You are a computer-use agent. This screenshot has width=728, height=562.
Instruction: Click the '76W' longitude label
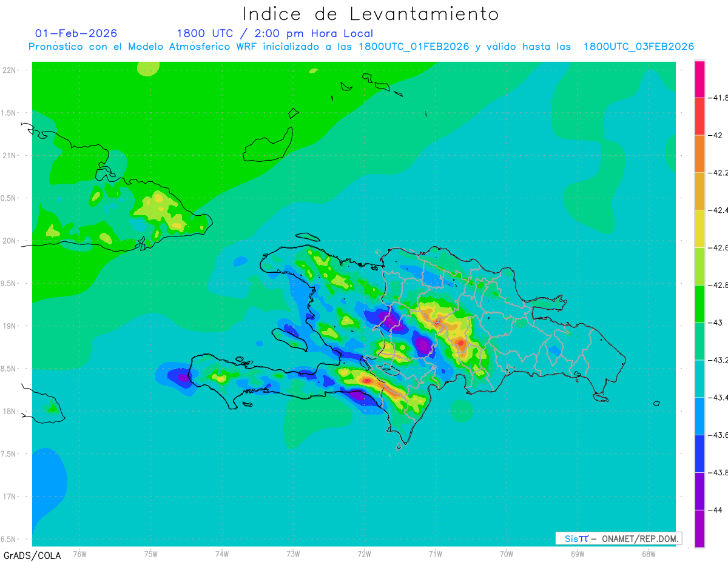[x=79, y=554]
